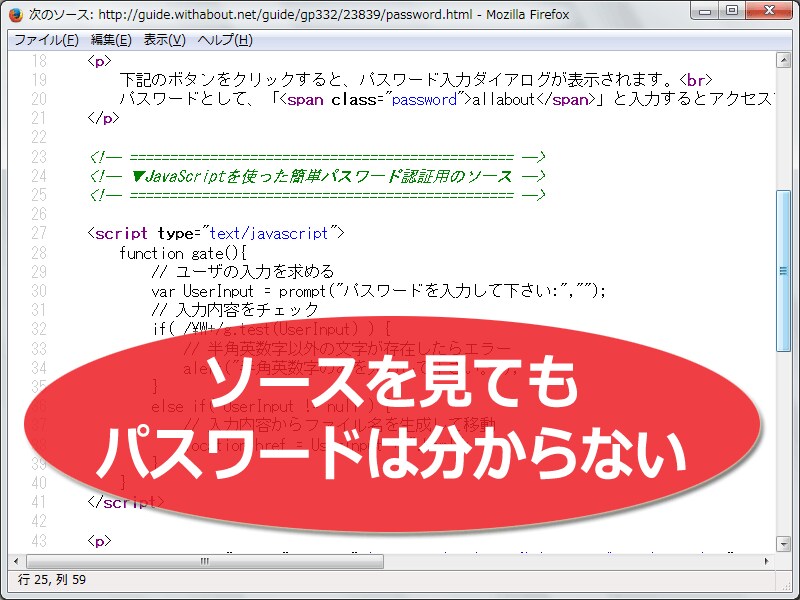Click the var UserInput prompt line
The height and width of the screenshot is (600, 800).
(x=378, y=291)
